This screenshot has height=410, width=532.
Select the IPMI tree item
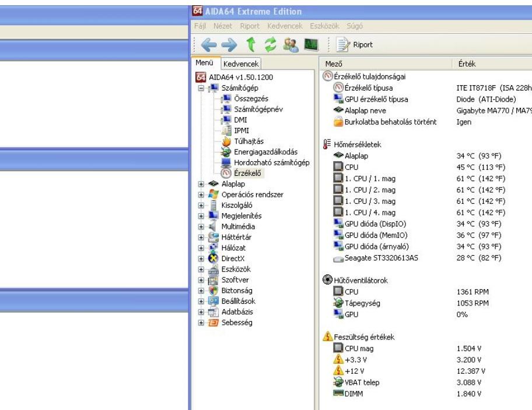point(242,130)
